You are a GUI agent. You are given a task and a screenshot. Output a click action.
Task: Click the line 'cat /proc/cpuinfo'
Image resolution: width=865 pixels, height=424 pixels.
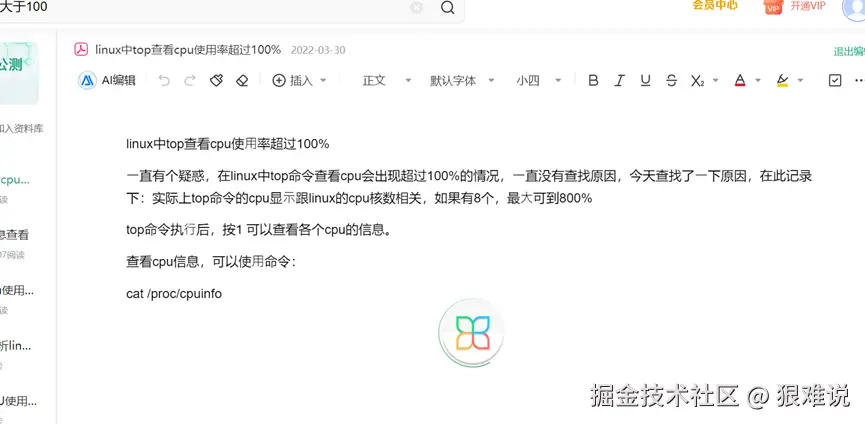click(x=174, y=294)
